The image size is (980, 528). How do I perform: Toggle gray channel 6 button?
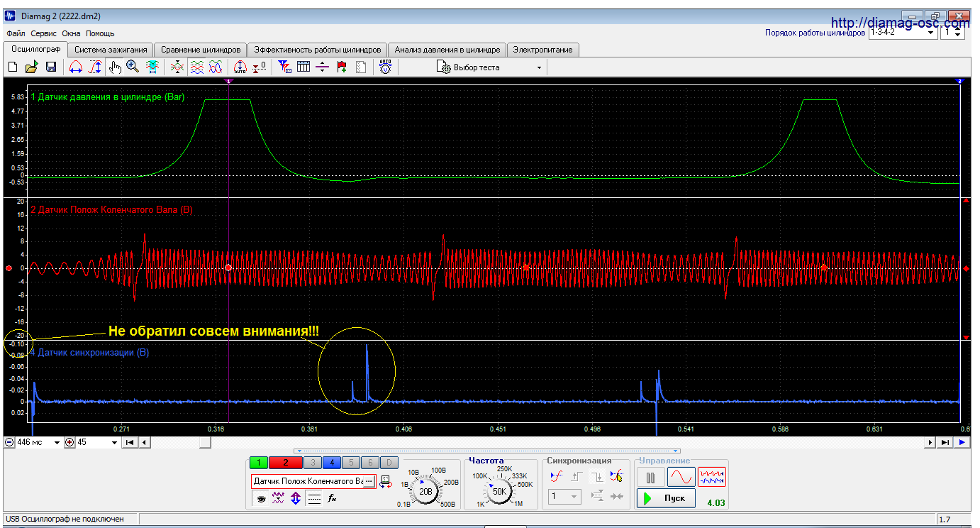pyautogui.click(x=369, y=463)
